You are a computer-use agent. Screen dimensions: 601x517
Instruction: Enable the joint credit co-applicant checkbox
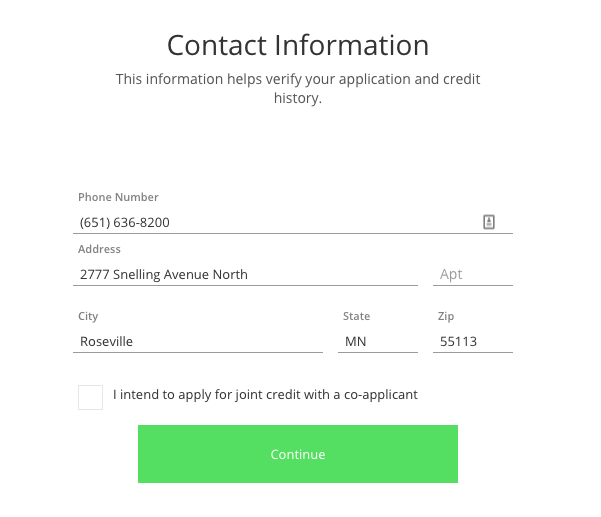90,397
